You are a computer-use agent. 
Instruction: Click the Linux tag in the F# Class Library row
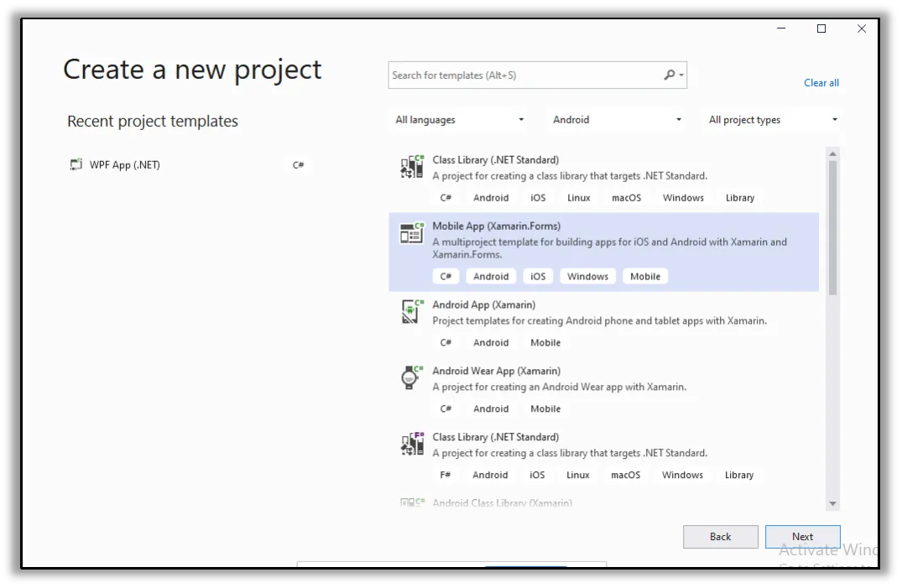[578, 476]
